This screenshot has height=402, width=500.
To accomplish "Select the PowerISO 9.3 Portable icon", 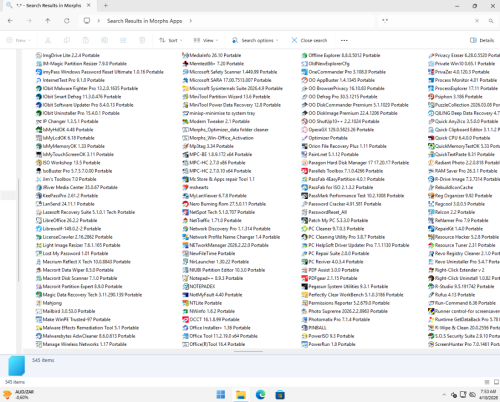I will (304, 336).
